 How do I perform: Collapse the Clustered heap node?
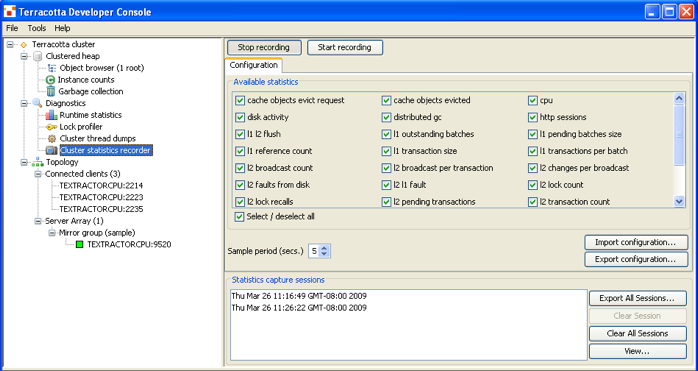(x=24, y=56)
